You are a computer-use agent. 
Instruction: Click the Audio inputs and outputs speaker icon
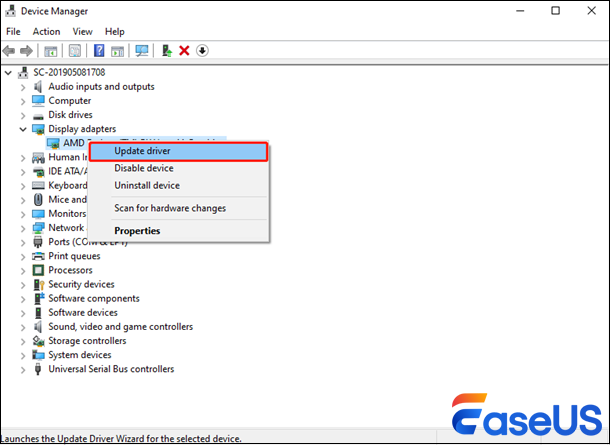pos(38,86)
